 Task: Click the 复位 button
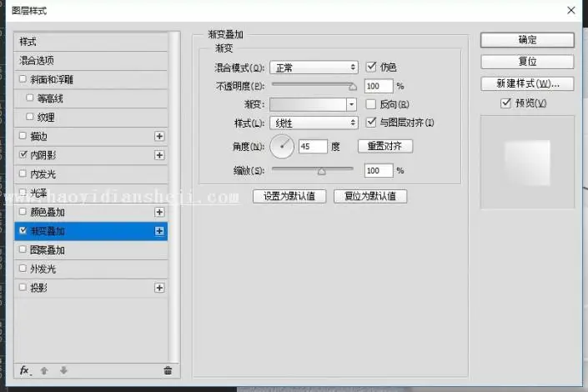pyautogui.click(x=527, y=62)
